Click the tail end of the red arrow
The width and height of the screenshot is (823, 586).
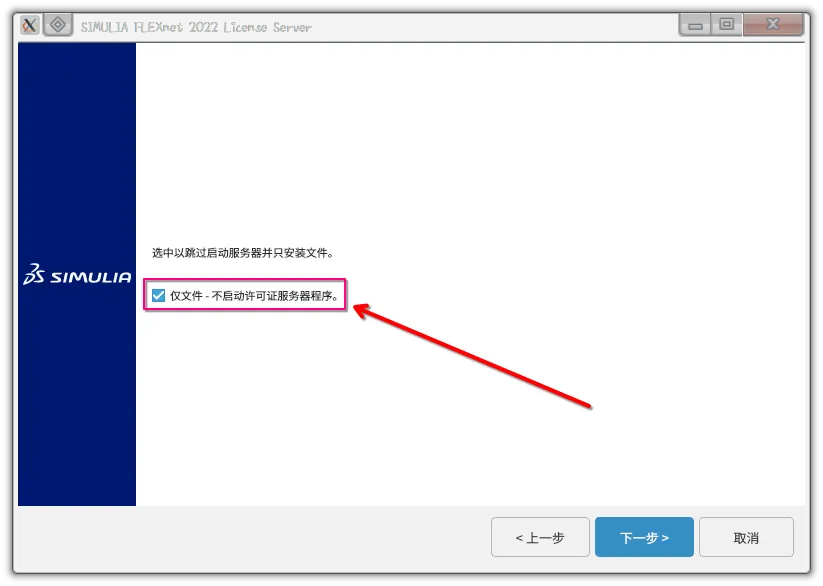[x=590, y=405]
